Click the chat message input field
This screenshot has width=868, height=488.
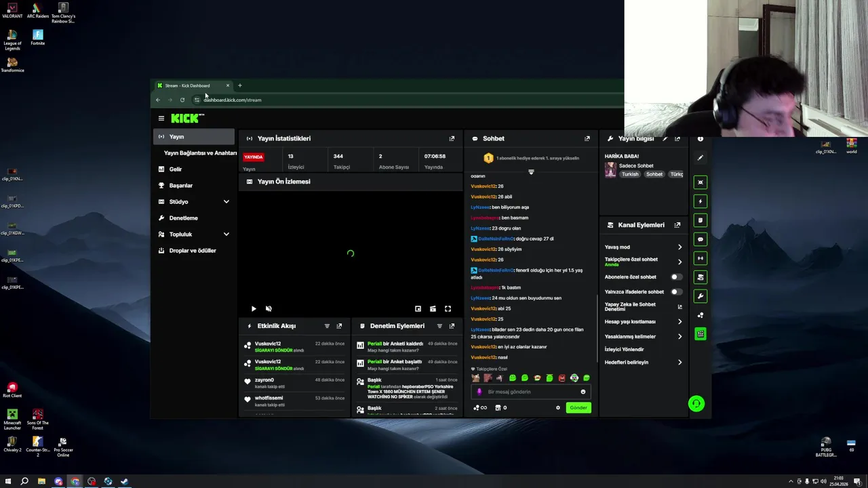530,392
